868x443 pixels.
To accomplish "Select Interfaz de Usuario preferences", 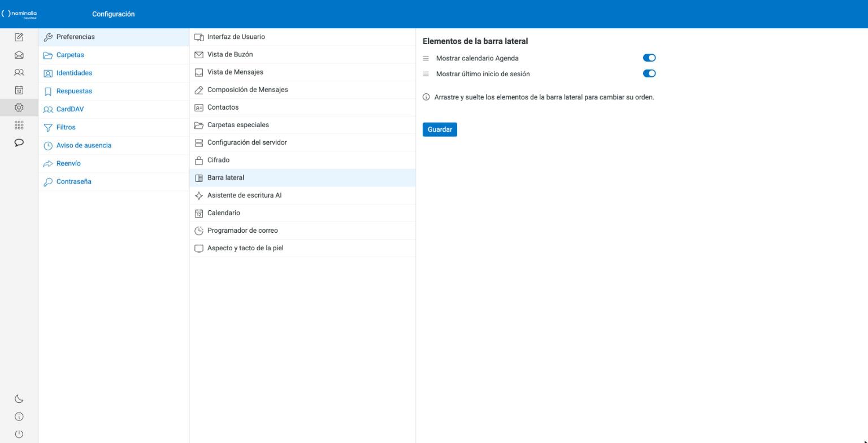I will coord(302,37).
